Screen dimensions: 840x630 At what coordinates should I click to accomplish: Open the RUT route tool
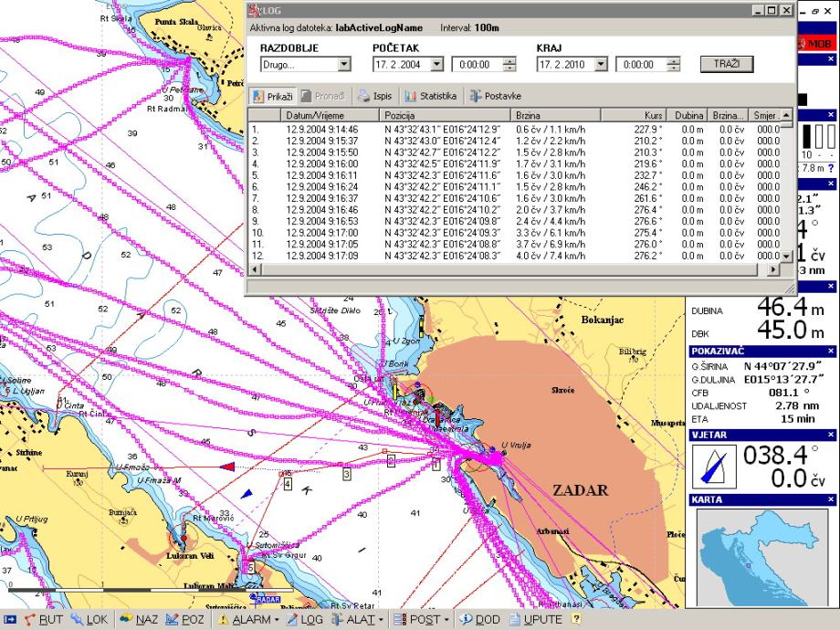click(44, 620)
